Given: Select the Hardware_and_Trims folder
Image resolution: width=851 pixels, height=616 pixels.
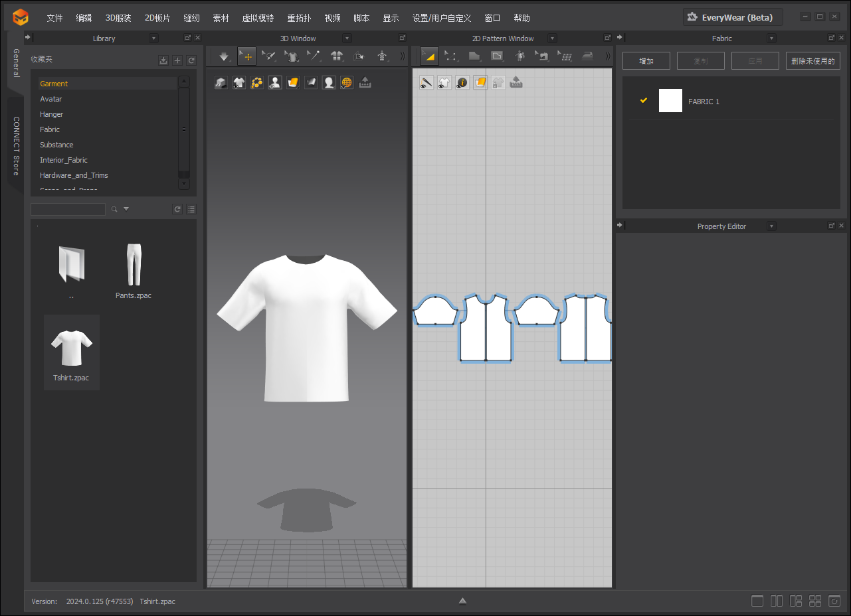Looking at the screenshot, I should pyautogui.click(x=74, y=175).
